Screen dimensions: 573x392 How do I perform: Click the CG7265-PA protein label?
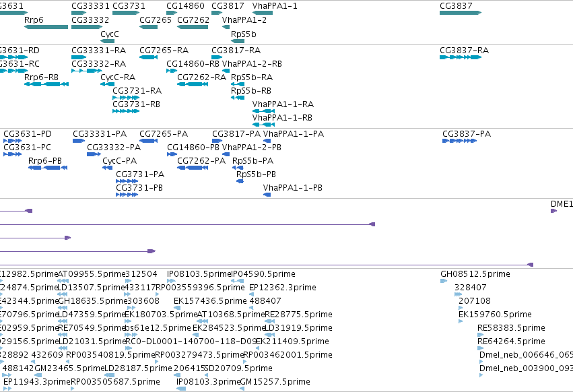pos(164,134)
